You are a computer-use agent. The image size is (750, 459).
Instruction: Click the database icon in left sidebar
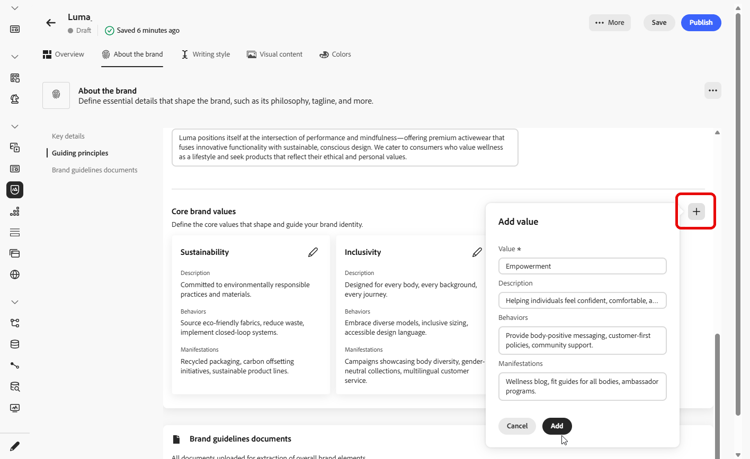15,344
